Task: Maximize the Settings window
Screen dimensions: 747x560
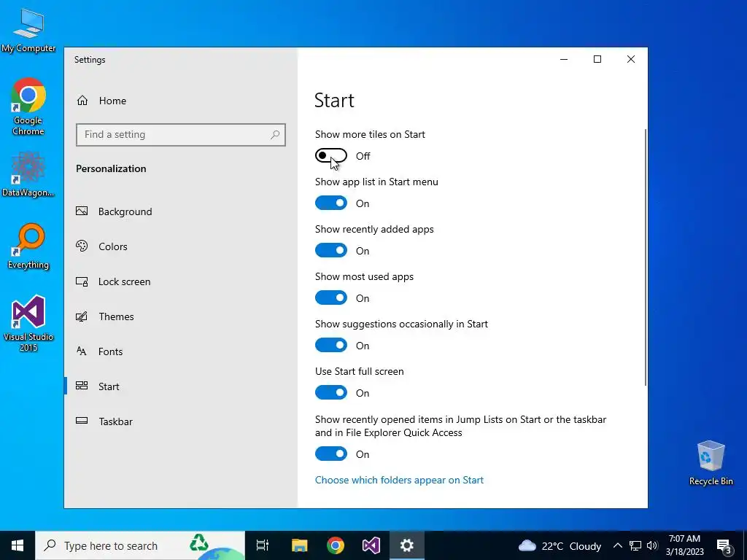Action: (x=597, y=59)
